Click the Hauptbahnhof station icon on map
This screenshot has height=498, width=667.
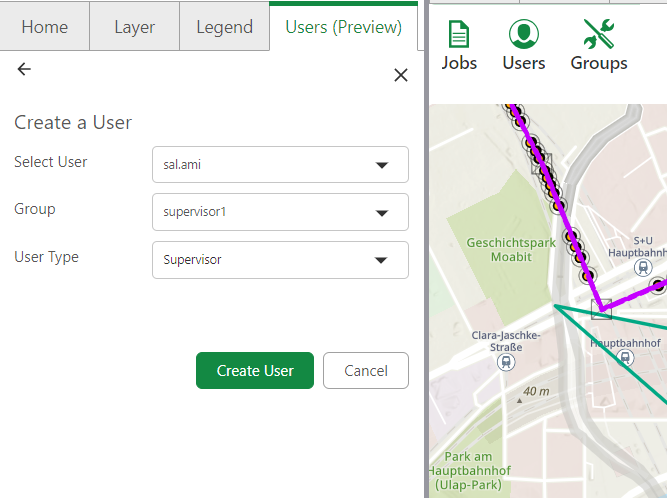(625, 359)
